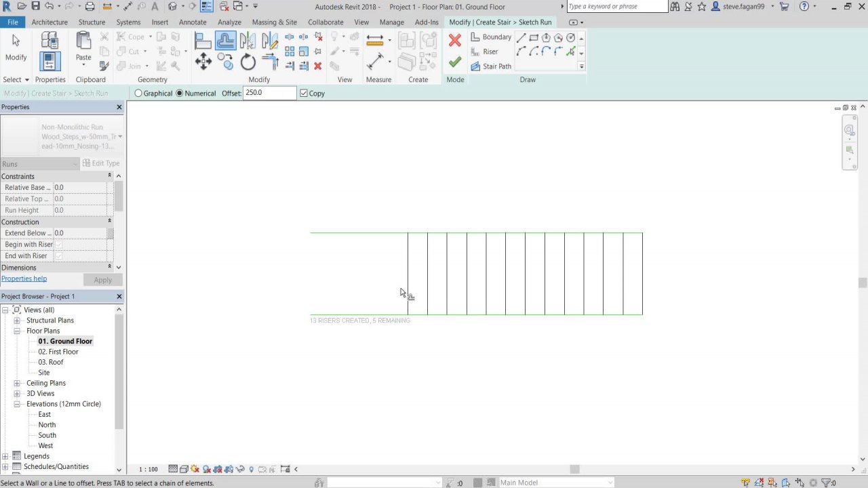The image size is (868, 488).
Task: Select the Rectangle draw tool
Action: pyautogui.click(x=534, y=38)
